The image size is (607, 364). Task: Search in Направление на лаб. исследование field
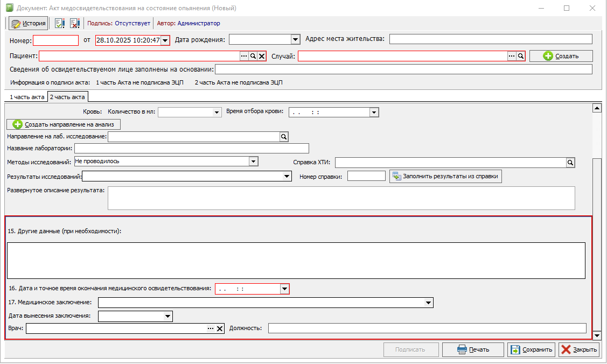click(x=284, y=137)
